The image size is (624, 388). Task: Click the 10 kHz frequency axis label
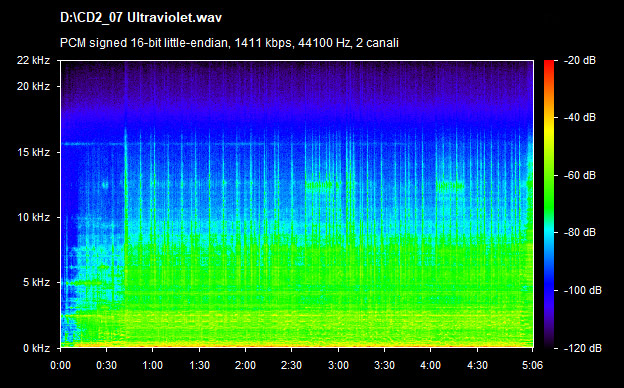tap(33, 217)
